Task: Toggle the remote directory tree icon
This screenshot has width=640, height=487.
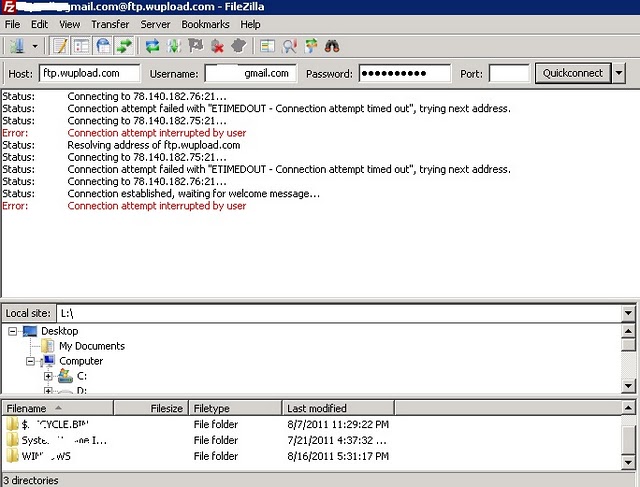Action: tap(102, 46)
